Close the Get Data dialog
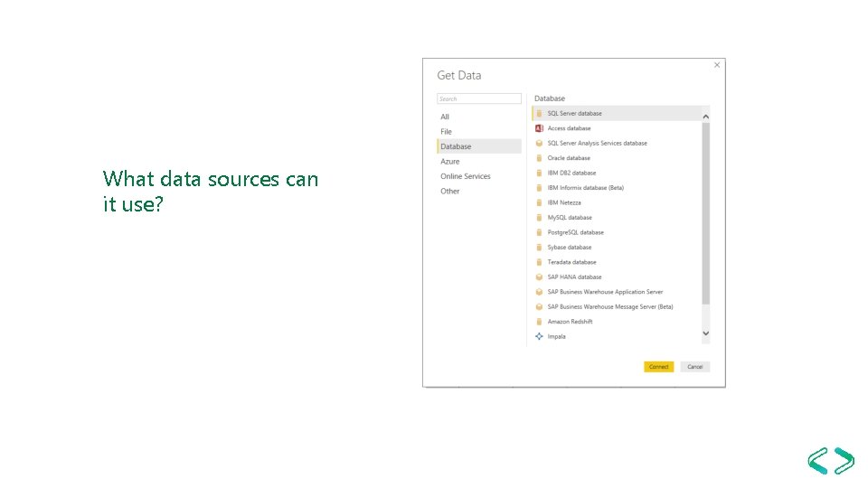Viewport: 868px width, 488px height. coord(717,65)
